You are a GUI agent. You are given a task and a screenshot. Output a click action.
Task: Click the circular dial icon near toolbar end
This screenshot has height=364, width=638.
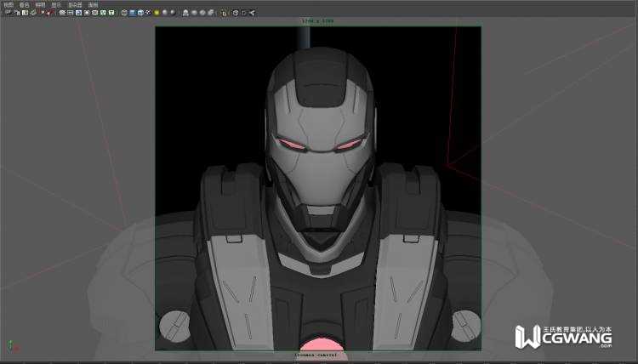[235, 13]
